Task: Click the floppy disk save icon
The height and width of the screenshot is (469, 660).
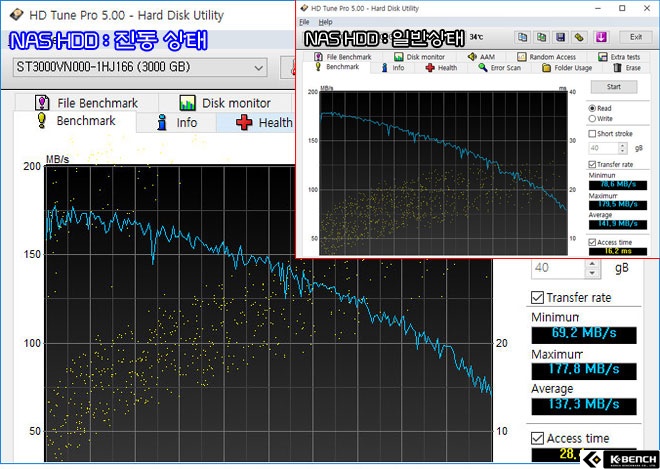Action: (560, 37)
